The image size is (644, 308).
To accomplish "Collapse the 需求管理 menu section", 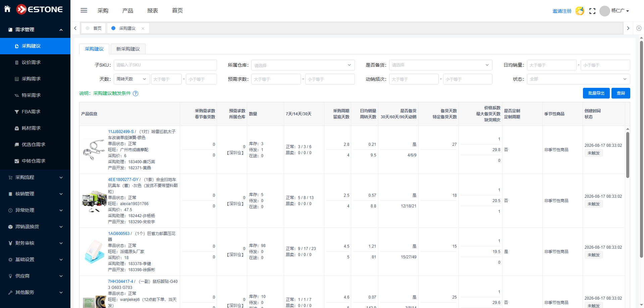I will pos(61,30).
